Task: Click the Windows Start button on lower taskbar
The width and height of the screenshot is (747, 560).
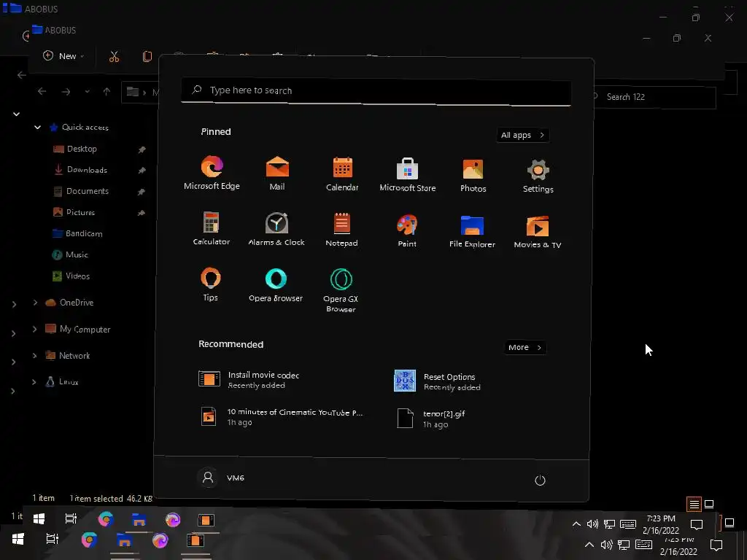Action: pos(18,539)
